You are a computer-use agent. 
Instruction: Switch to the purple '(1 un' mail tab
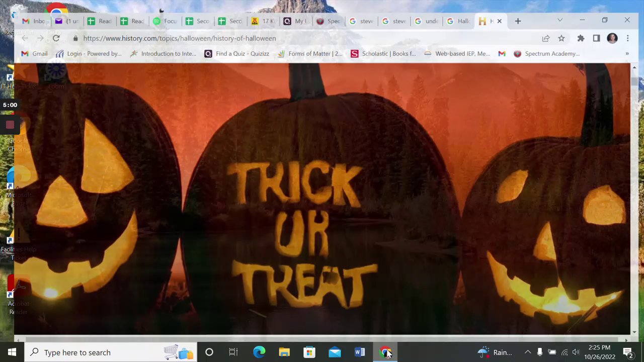[67, 21]
